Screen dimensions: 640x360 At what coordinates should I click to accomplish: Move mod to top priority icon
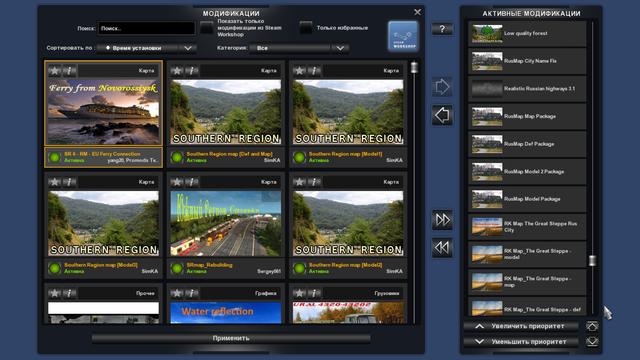click(x=592, y=326)
